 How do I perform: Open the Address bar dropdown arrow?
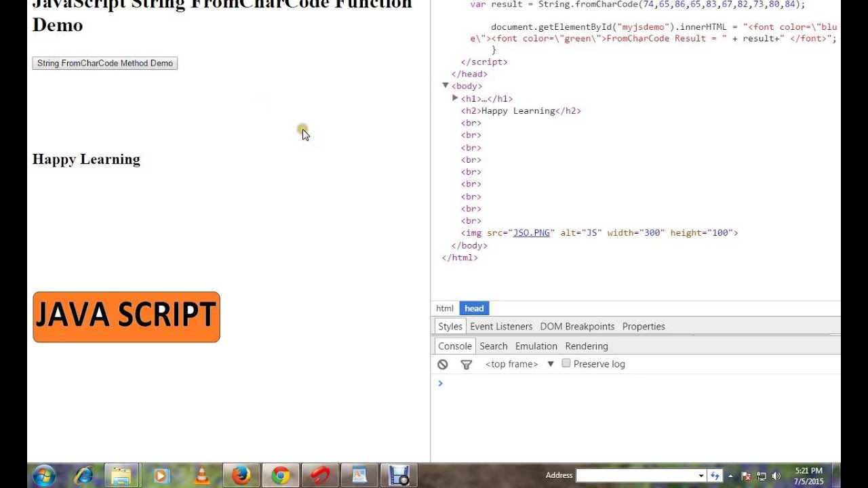click(701, 476)
